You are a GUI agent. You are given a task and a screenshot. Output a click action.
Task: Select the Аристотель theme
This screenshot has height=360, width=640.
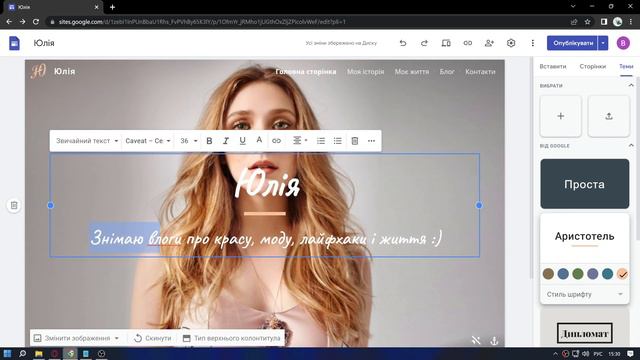584,238
